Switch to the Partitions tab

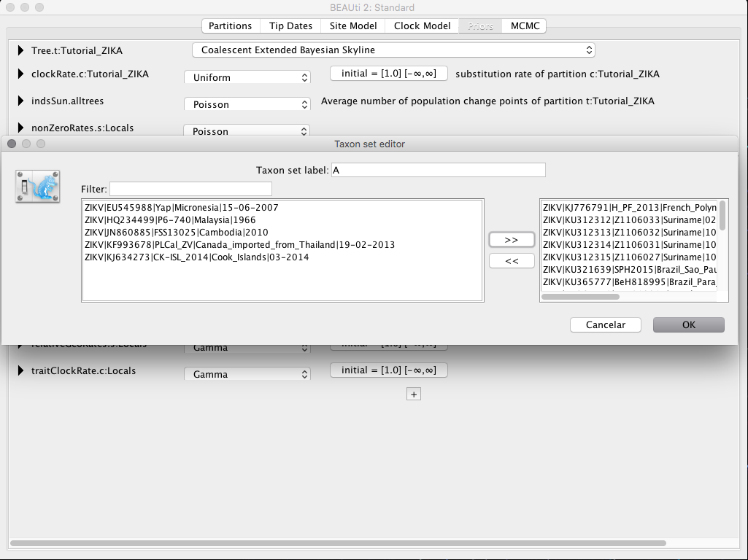point(230,26)
